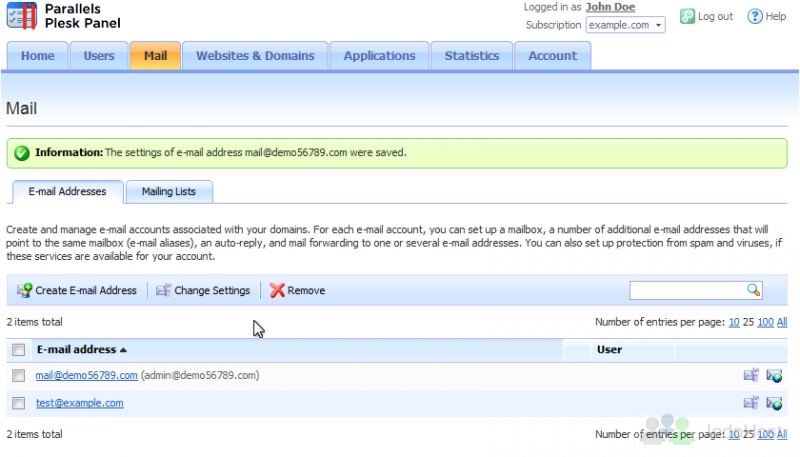Select the E-mail Addresses sub-tab
The height and width of the screenshot is (457, 800).
(67, 192)
